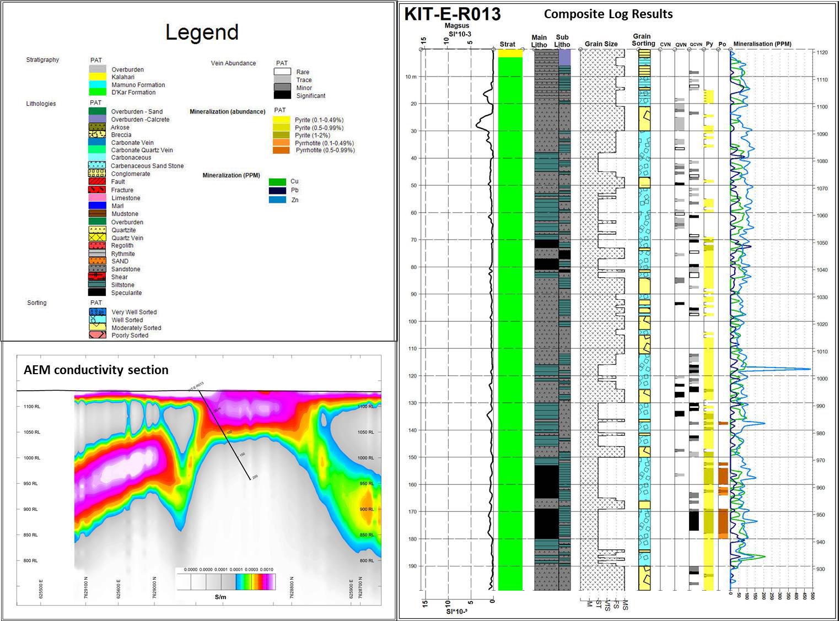840x621 pixels.
Task: Click the Mineralisation (PPM) column header
Action: (x=770, y=44)
